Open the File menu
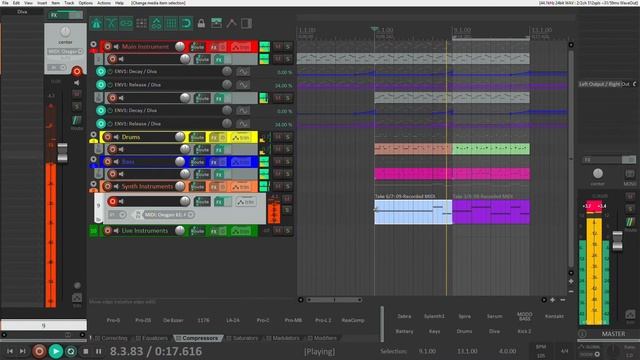The width and height of the screenshot is (640, 360). (5, 3)
